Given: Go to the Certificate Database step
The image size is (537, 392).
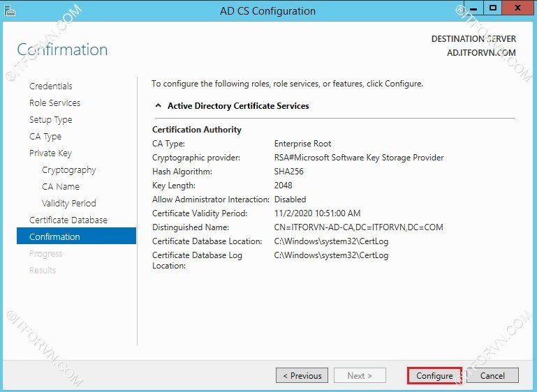Looking at the screenshot, I should (68, 220).
